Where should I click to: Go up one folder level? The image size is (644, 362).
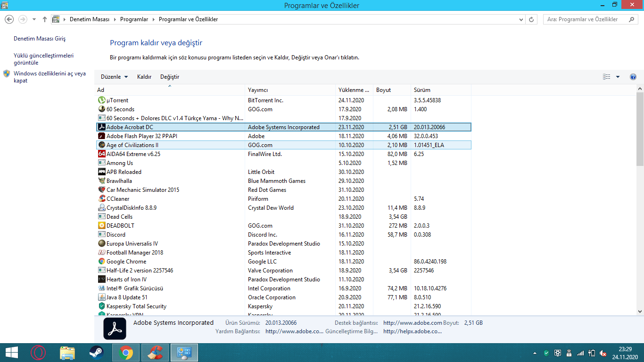point(45,19)
